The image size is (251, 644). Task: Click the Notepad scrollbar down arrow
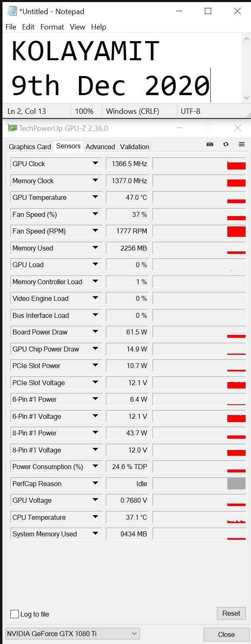click(246, 98)
